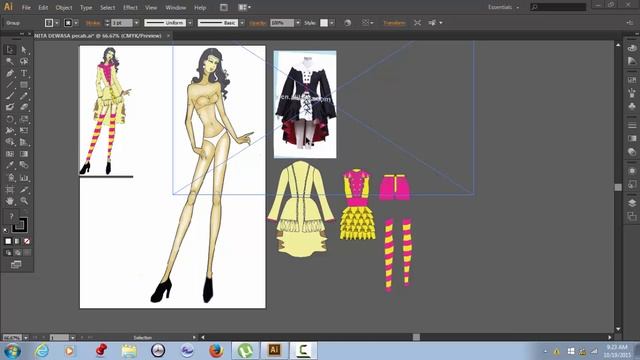Open the Color panel in right dock
640x360 pixels.
[x=632, y=48]
